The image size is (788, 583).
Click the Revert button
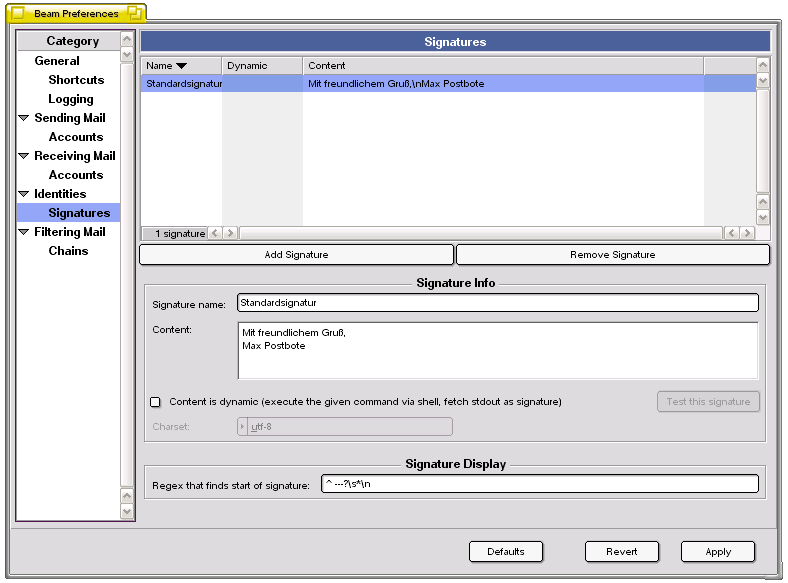click(x=621, y=552)
